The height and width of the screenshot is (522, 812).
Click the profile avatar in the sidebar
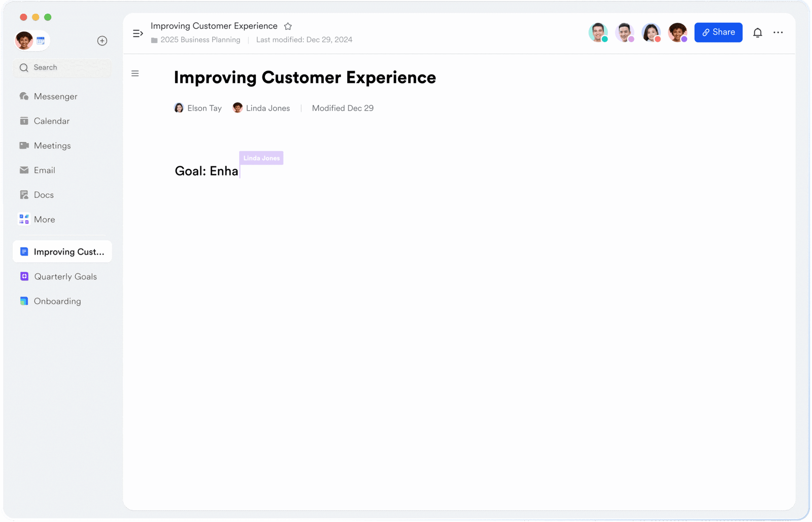tap(24, 40)
